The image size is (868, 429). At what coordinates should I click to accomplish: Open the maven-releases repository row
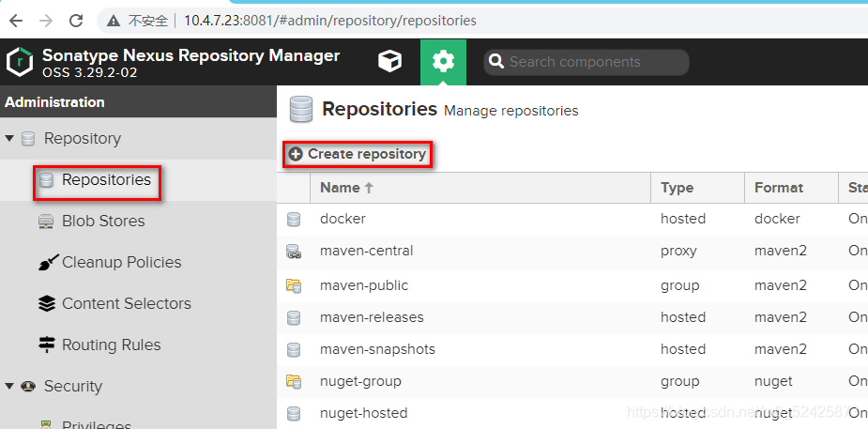click(572, 317)
